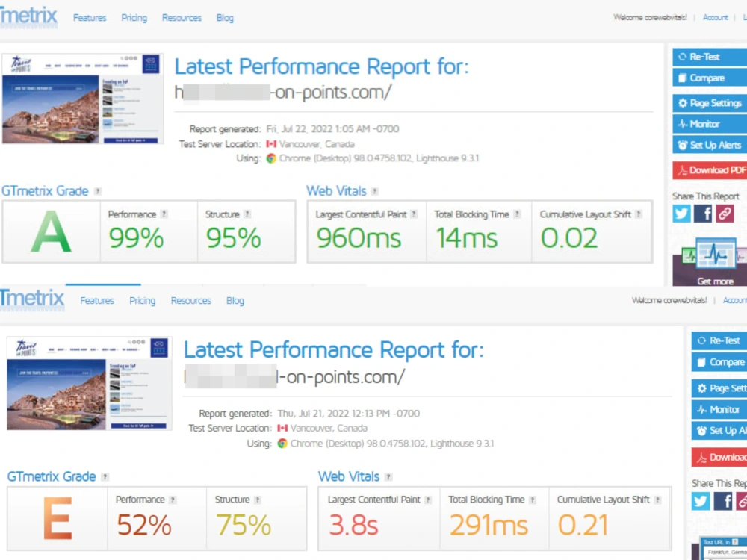The width and height of the screenshot is (747, 560).
Task: Click the Facebook share icon in the top report
Action: [x=703, y=214]
